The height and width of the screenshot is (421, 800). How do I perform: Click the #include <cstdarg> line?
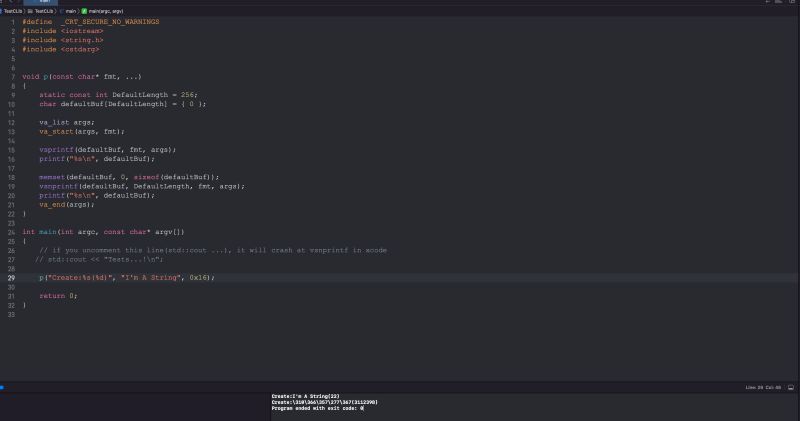click(x=60, y=49)
